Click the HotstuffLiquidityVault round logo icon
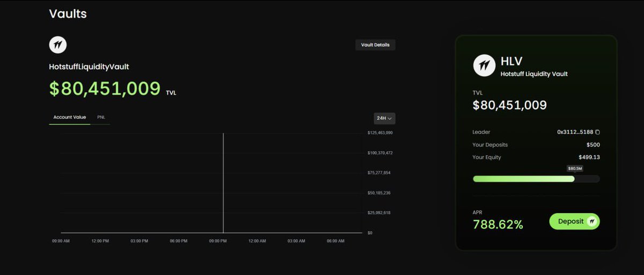Screen dimensions: 644x275 [58, 44]
